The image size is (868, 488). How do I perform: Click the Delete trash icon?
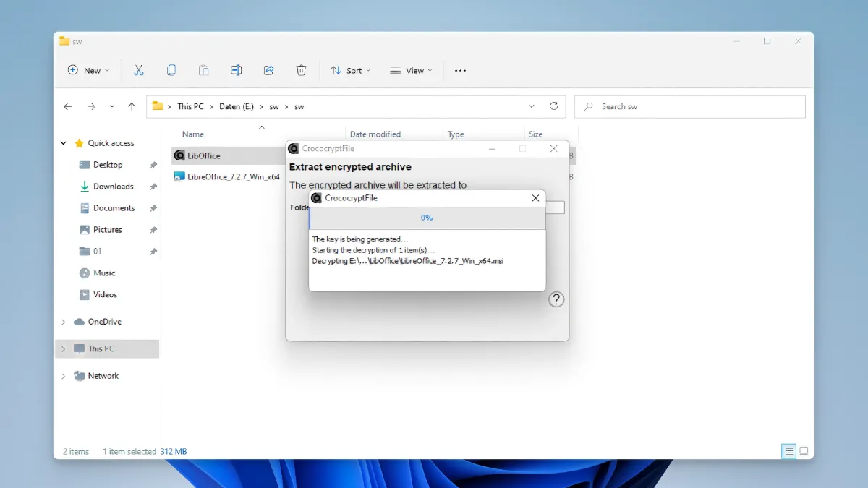(301, 70)
